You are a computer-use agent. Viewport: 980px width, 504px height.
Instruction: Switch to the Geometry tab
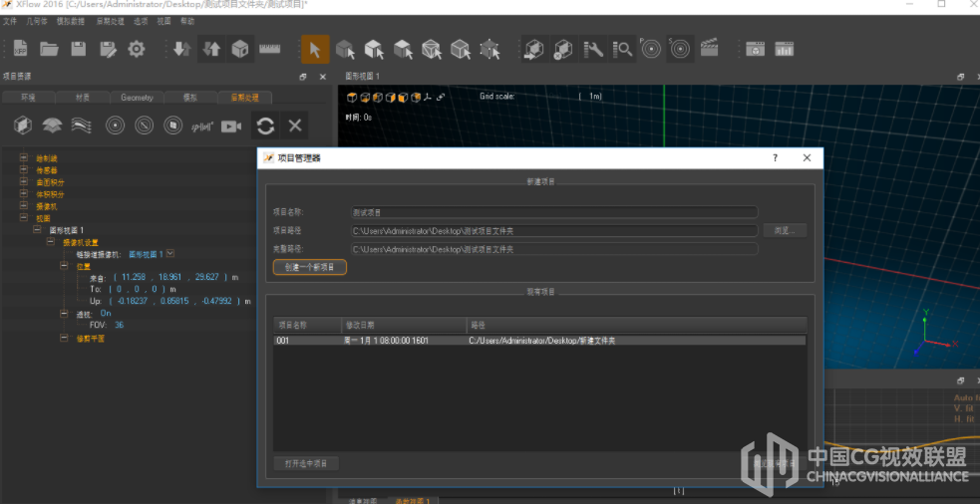point(137,98)
